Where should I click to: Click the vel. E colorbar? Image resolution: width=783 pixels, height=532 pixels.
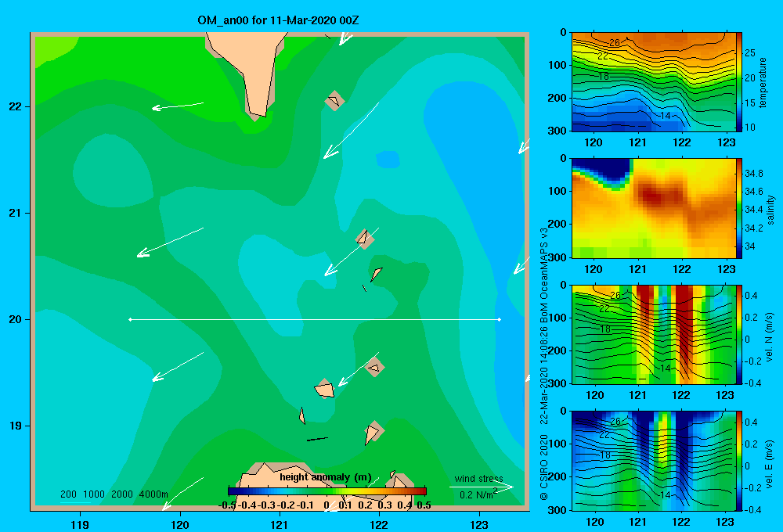point(739,461)
